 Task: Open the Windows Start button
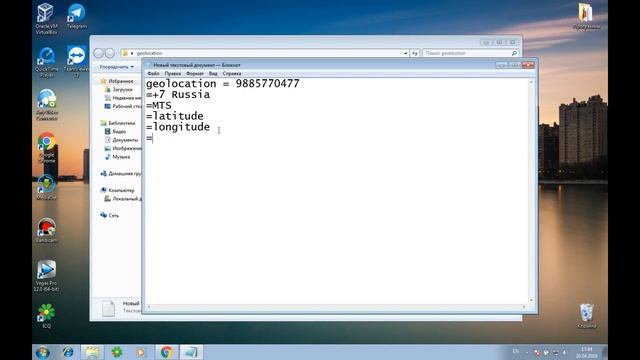42,352
